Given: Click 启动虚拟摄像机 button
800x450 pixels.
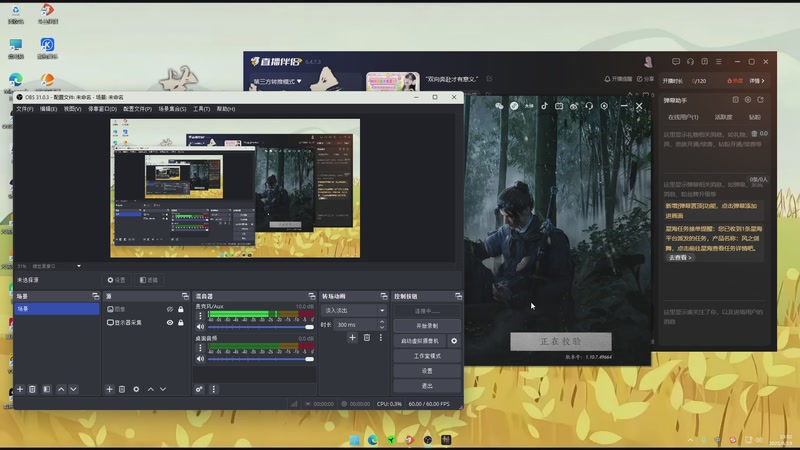Looking at the screenshot, I should 420,341.
